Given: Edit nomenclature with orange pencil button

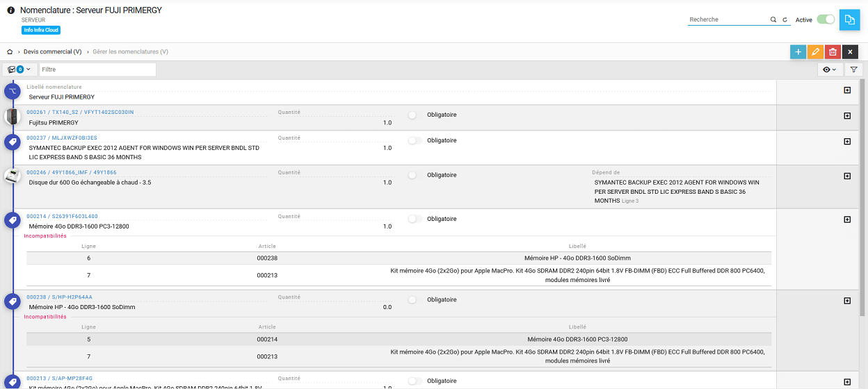Looking at the screenshot, I should click(815, 52).
